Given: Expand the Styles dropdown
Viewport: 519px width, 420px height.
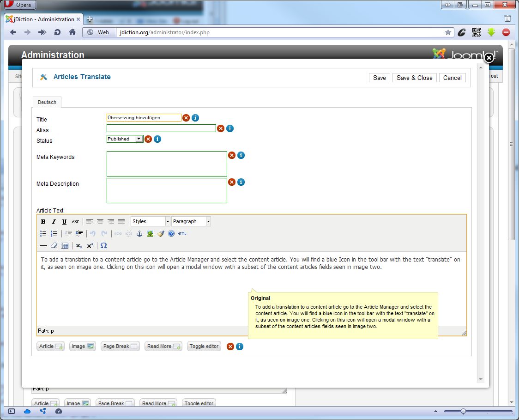Looking at the screenshot, I should (151, 222).
